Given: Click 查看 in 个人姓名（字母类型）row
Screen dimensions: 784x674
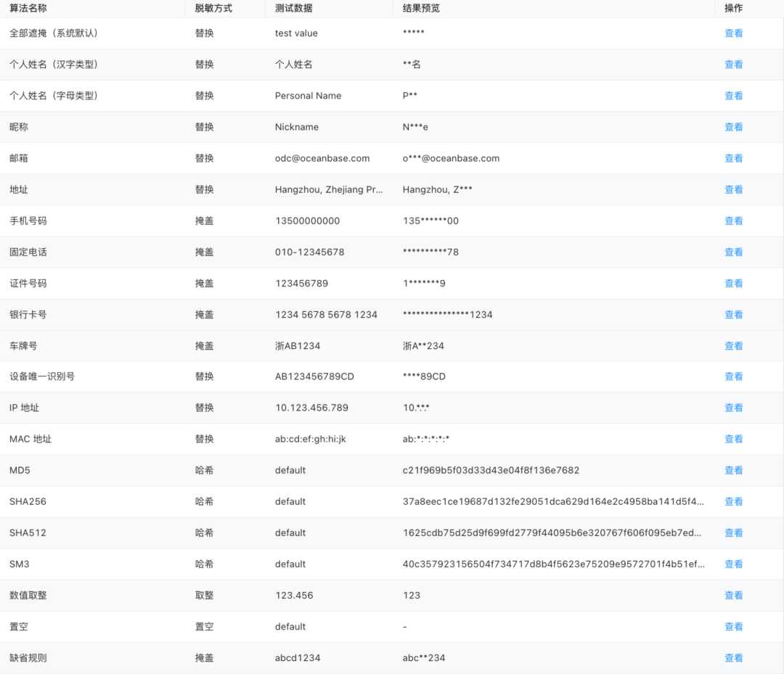Looking at the screenshot, I should point(733,96).
